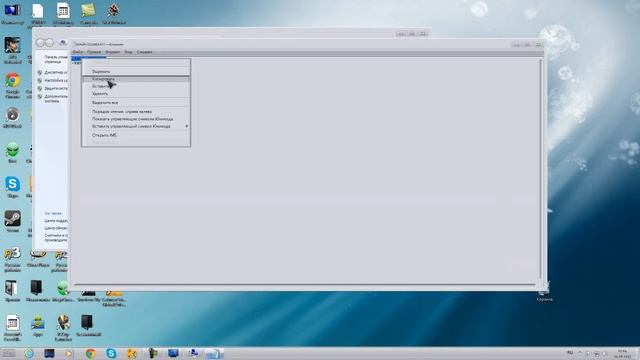Open Control Panel home page link

tap(56, 59)
